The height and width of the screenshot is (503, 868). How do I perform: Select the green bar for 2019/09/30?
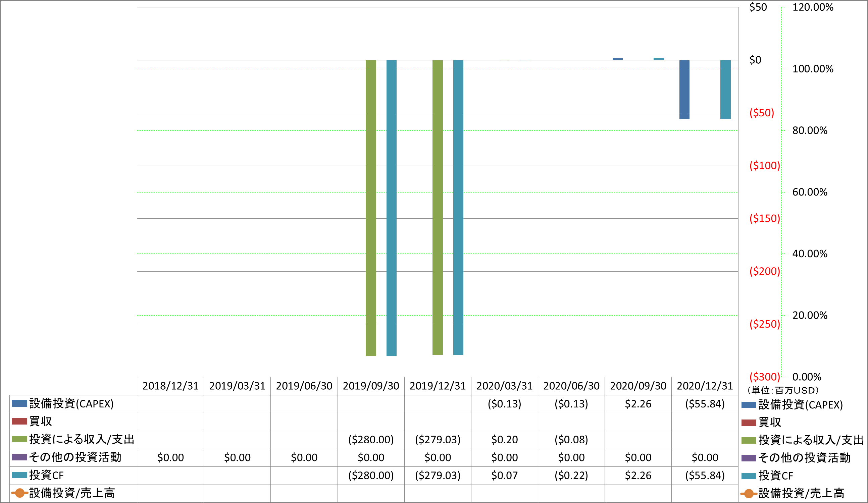[x=371, y=208]
